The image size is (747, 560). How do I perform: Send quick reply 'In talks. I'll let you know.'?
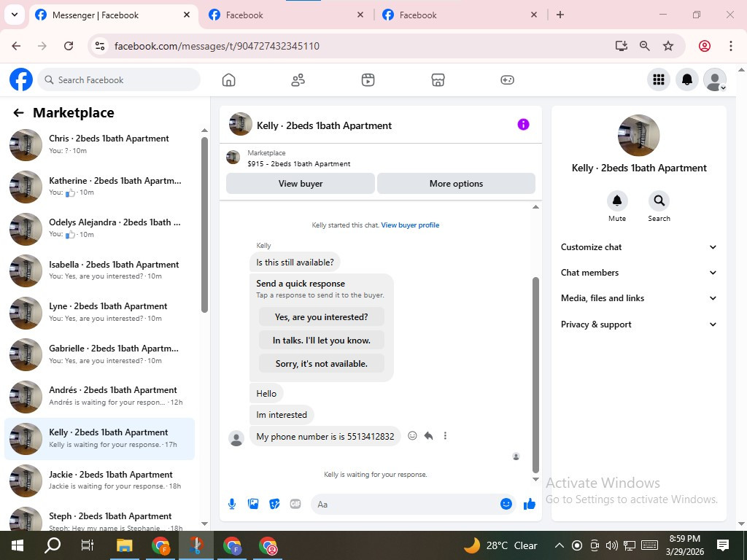[x=321, y=340]
